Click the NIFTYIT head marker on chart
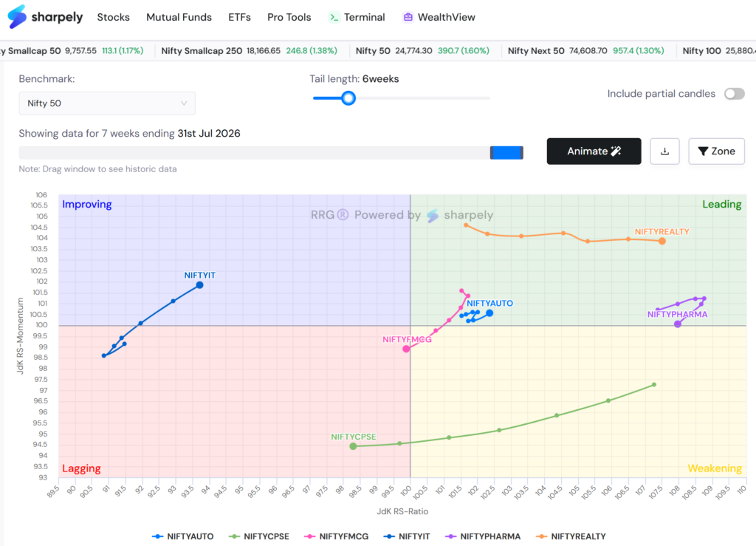 point(199,285)
